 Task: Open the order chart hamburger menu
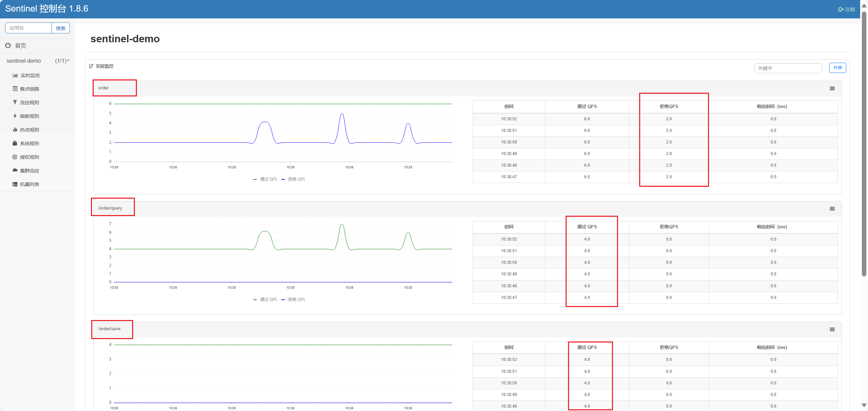832,89
